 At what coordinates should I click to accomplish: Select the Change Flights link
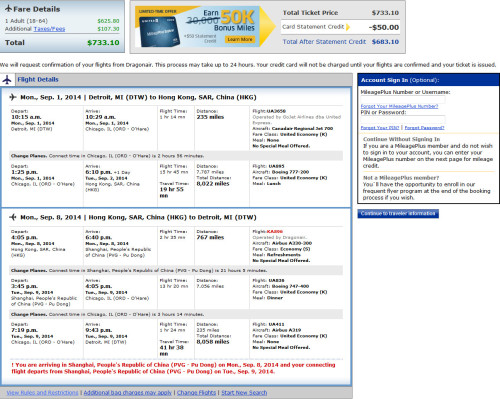(196, 393)
